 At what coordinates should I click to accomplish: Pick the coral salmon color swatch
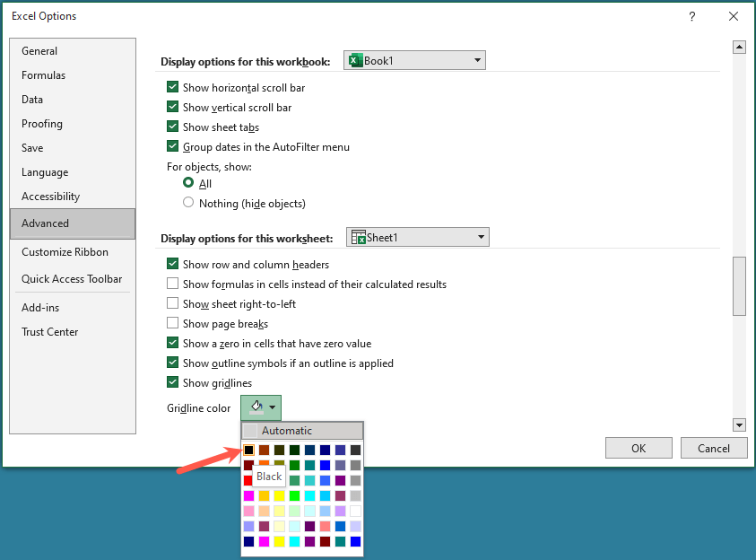325,526
